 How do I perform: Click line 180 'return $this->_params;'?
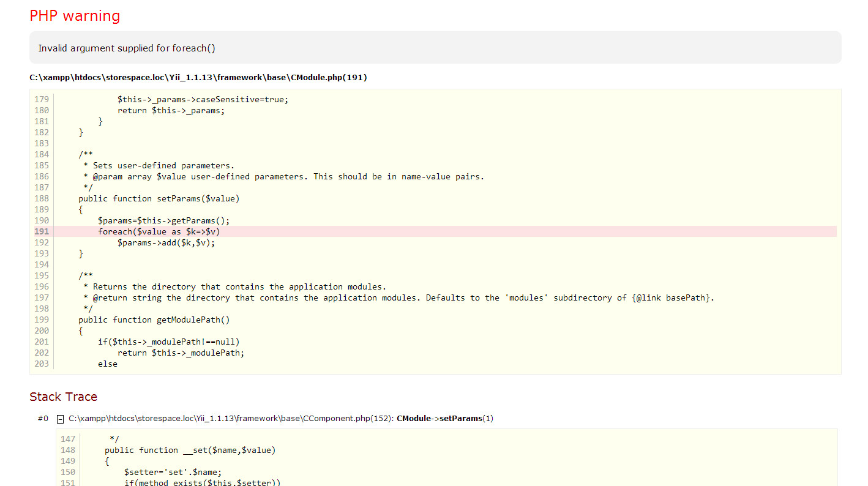(171, 110)
